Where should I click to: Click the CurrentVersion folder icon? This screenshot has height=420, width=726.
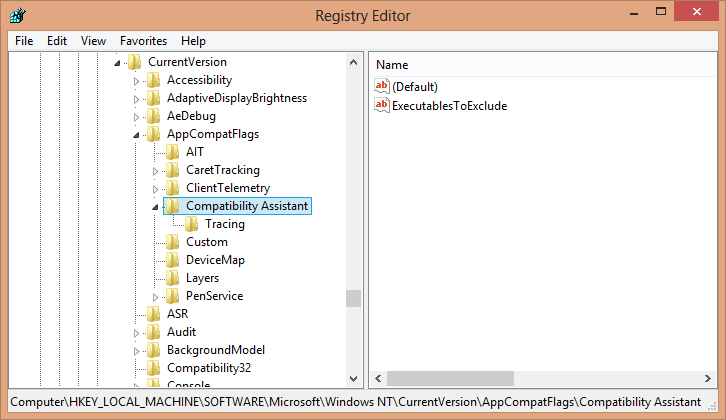point(134,62)
